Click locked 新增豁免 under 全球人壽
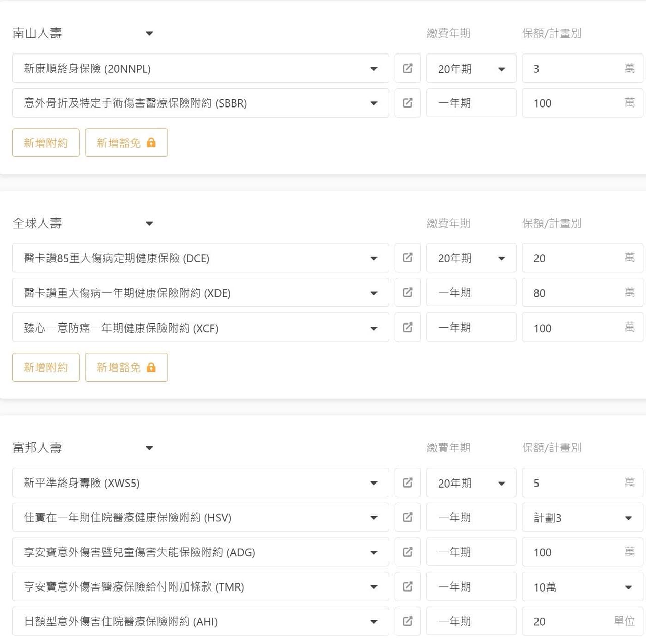The height and width of the screenshot is (644, 646). [x=126, y=367]
